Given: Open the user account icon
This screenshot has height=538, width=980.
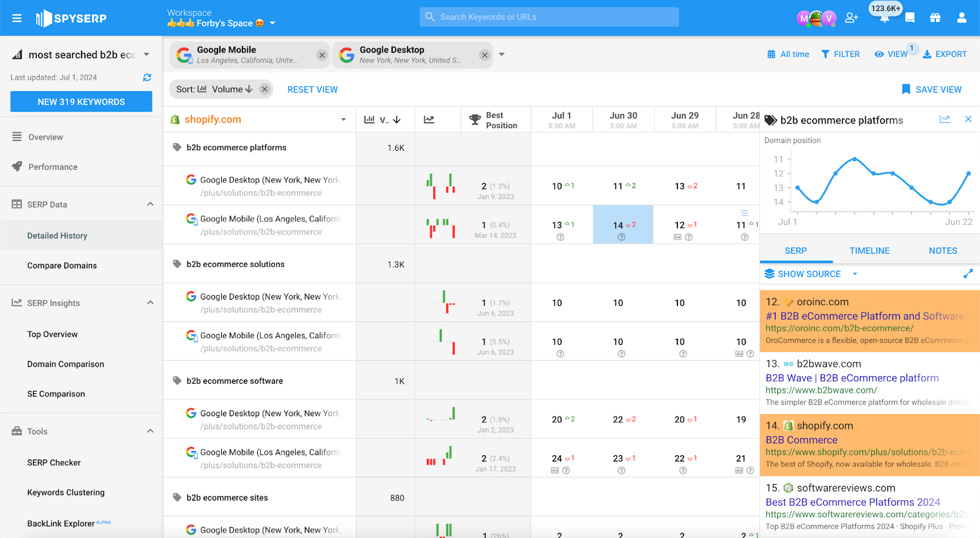Looking at the screenshot, I should tap(962, 18).
